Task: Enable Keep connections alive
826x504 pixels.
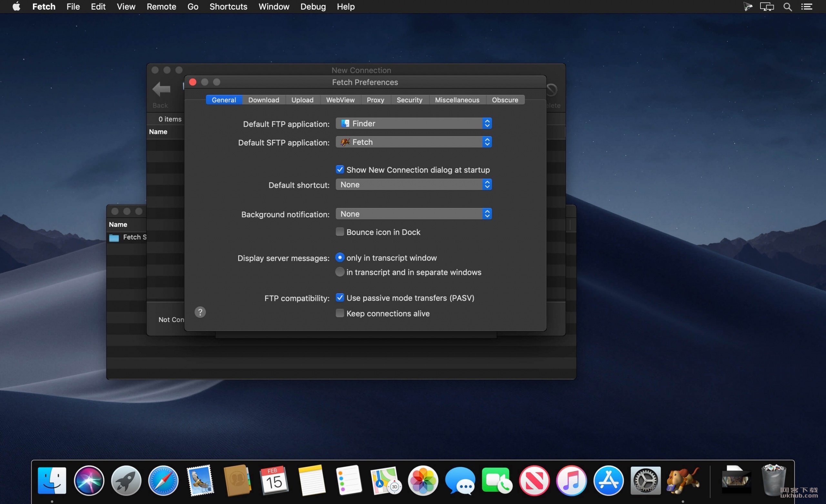Action: [x=340, y=313]
